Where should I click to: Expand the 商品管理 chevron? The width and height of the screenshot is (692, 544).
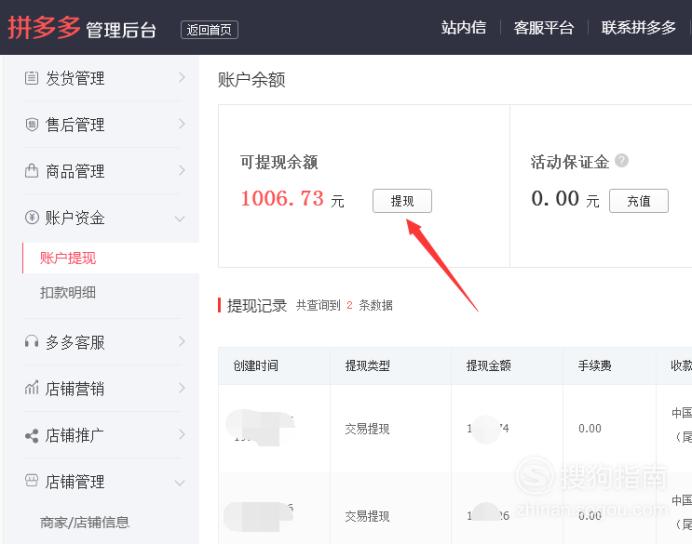(x=181, y=170)
